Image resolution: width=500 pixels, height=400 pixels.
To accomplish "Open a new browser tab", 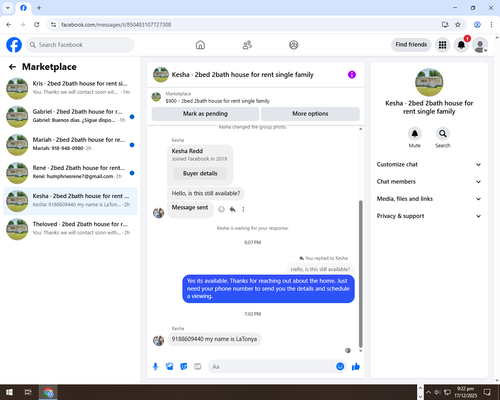I will (x=39, y=8).
